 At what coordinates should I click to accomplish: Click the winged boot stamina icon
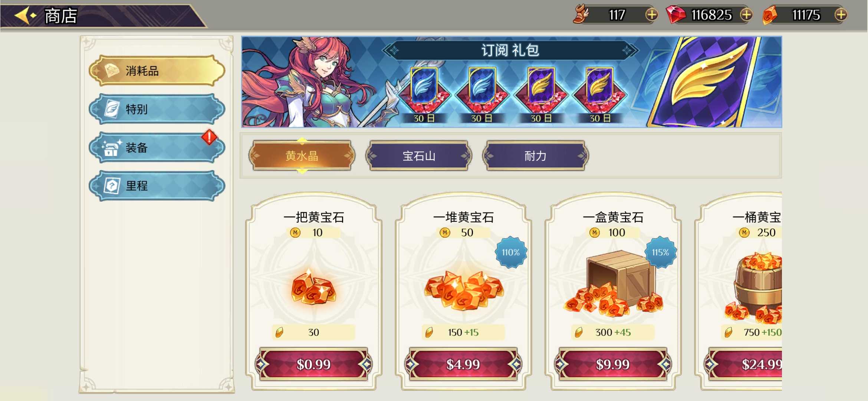pyautogui.click(x=581, y=14)
